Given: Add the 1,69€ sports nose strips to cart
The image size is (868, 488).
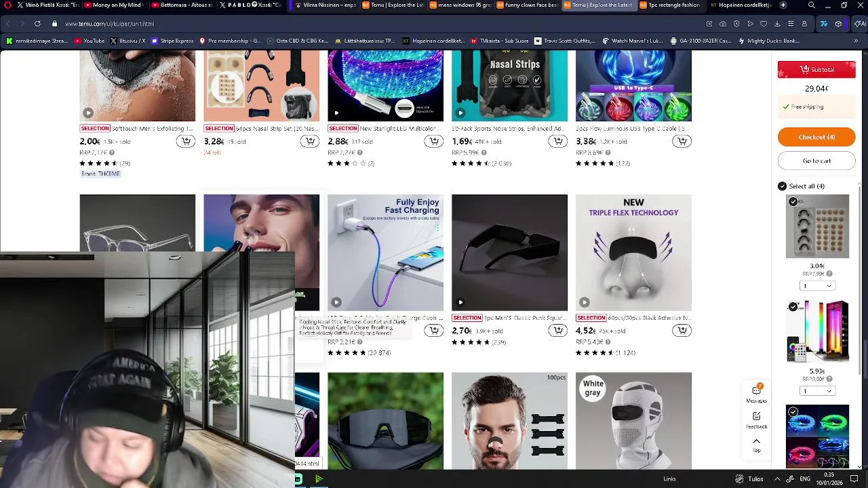Looking at the screenshot, I should click(558, 141).
